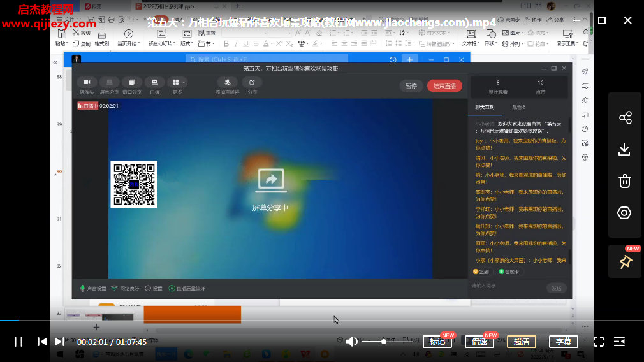Share the video via share icon
Viewport: 644px width, 362px height.
point(625,118)
